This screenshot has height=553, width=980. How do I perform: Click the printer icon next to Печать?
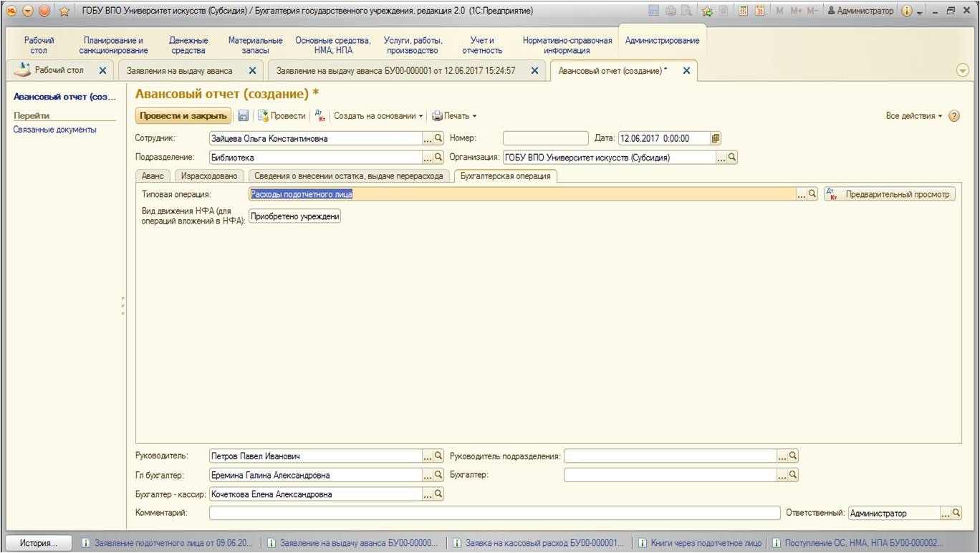(437, 116)
